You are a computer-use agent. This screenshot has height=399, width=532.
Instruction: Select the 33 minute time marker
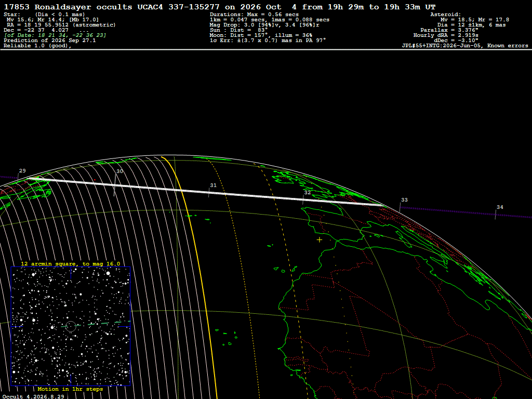[404, 200]
